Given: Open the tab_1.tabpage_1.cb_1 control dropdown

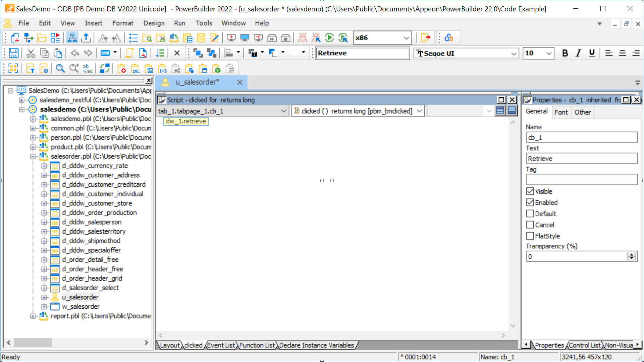Looking at the screenshot, I should click(284, 111).
